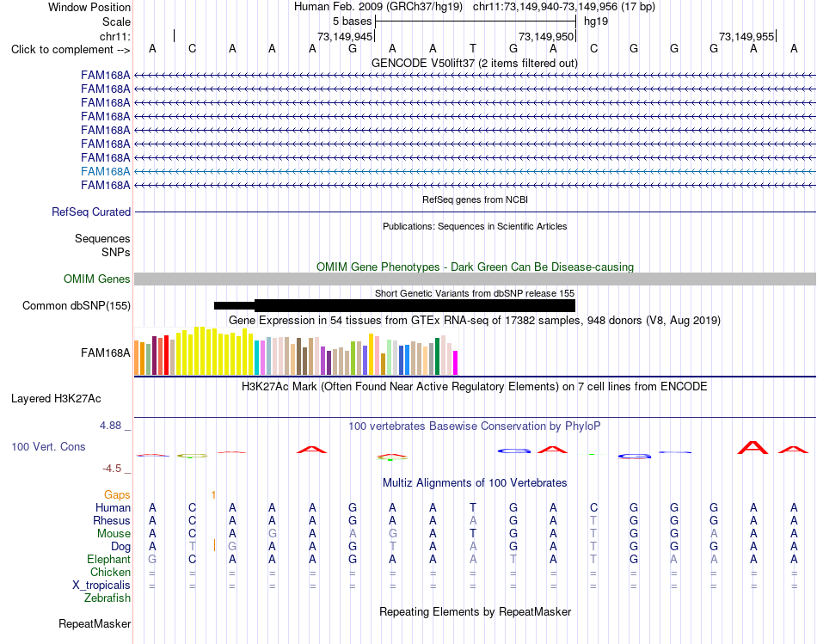Click 'RefSeq genes from NCBI' title
This screenshot has height=644, width=817.
click(475, 199)
